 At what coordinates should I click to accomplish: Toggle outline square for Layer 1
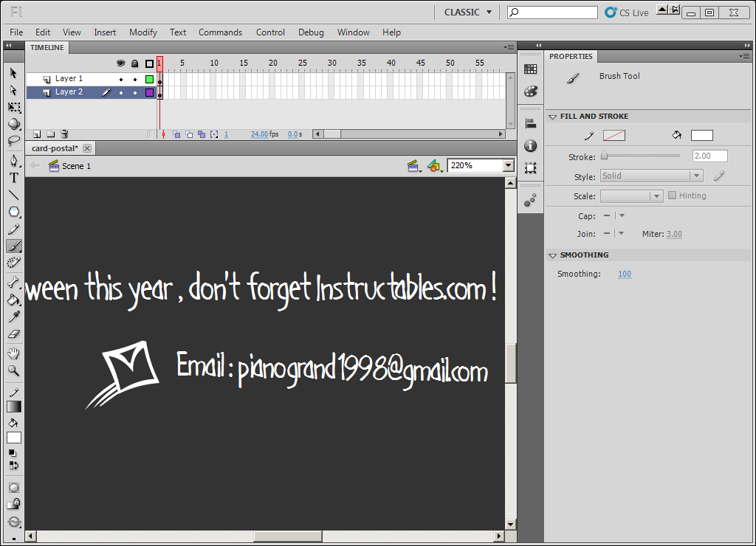coord(149,79)
